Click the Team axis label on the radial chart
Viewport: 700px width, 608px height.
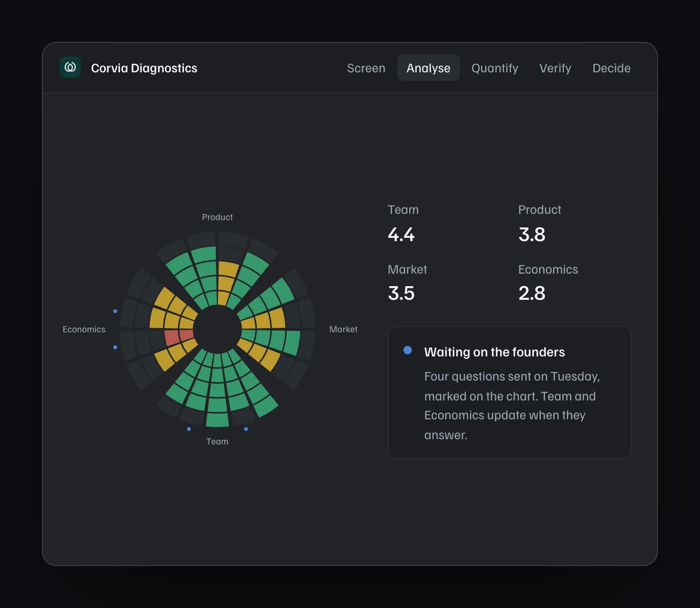coord(217,441)
